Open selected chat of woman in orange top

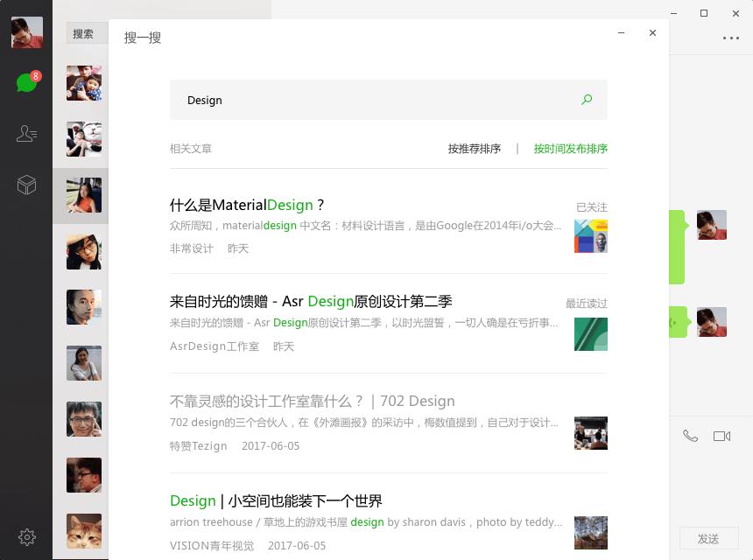pyautogui.click(x=84, y=195)
